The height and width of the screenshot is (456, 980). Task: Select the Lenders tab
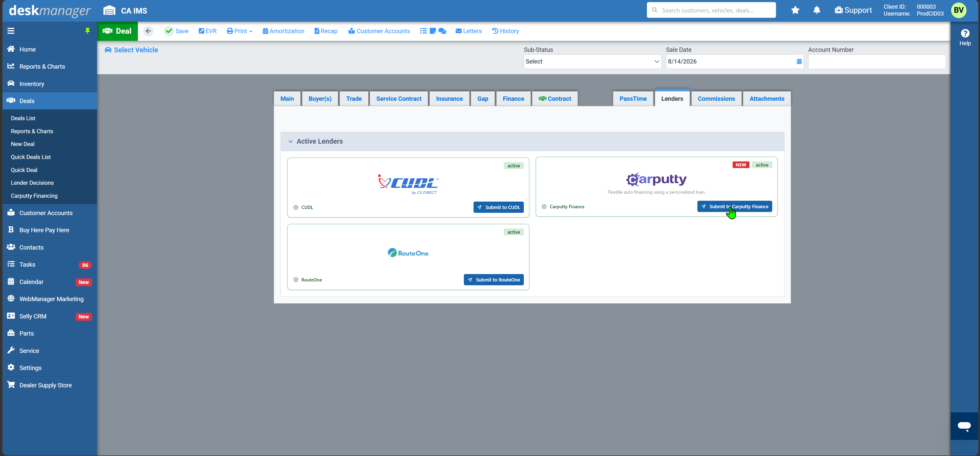click(x=672, y=98)
